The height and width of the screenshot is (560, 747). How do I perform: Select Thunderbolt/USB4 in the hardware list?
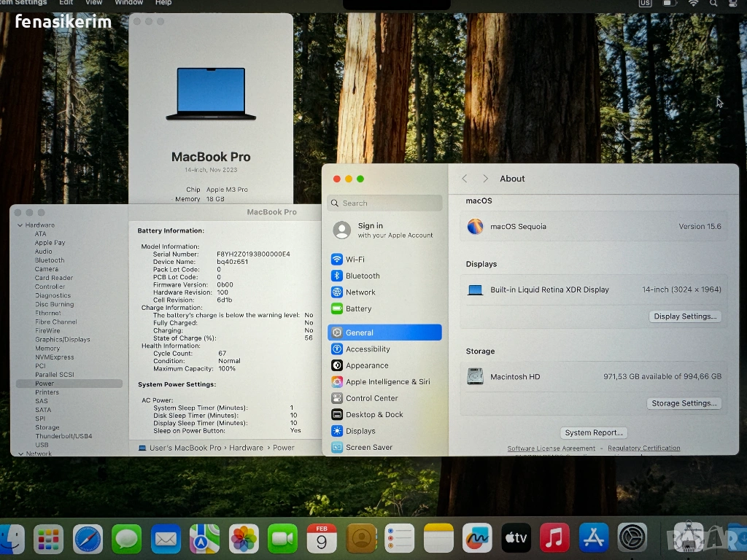coord(63,436)
